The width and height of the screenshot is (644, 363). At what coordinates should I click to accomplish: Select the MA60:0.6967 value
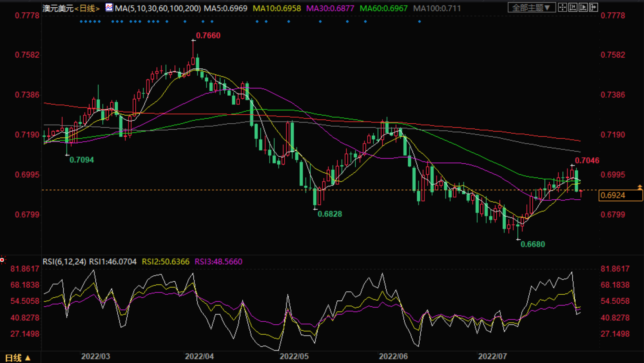(x=384, y=8)
